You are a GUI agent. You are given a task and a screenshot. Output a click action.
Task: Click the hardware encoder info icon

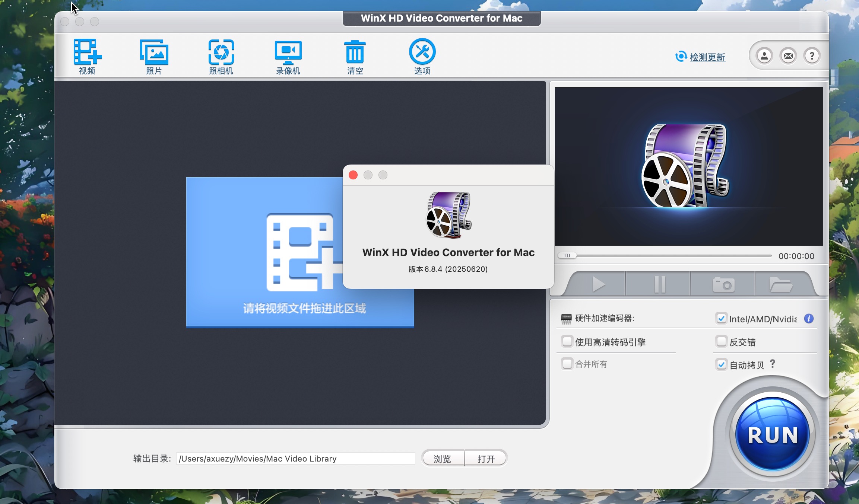pos(809,319)
